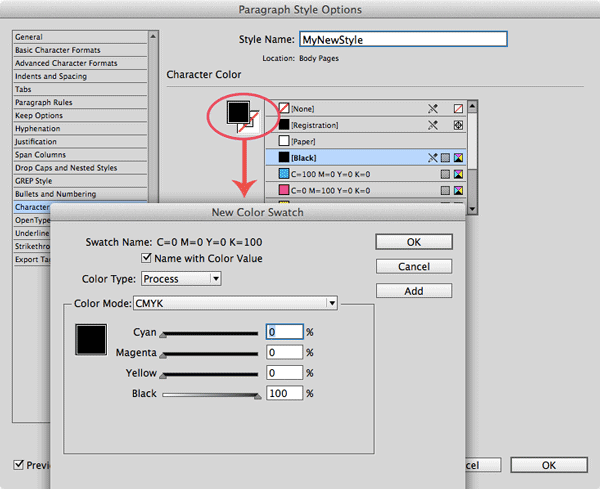Click CMYK mode icon on C=100 M=0 row

[458, 174]
